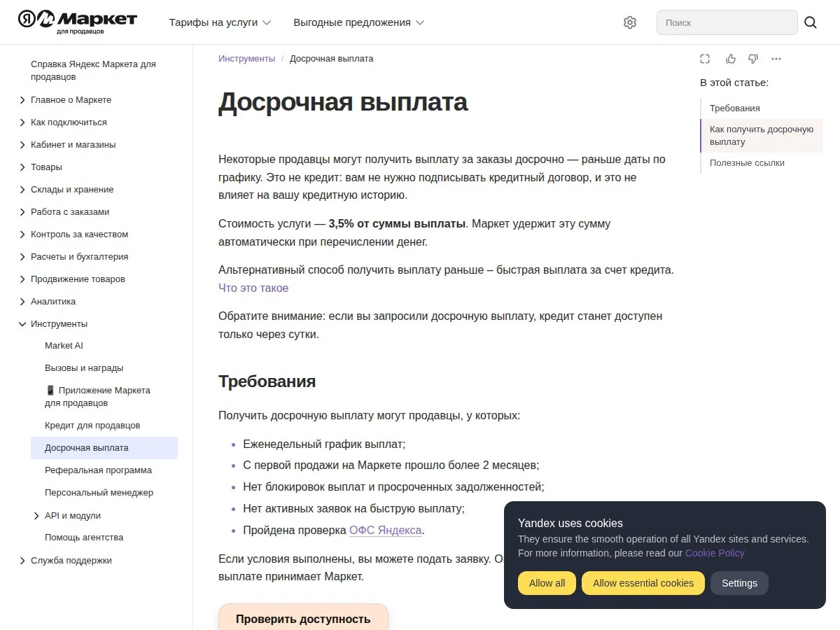
Task: Expand Контроль за качеством section
Action: pos(22,234)
